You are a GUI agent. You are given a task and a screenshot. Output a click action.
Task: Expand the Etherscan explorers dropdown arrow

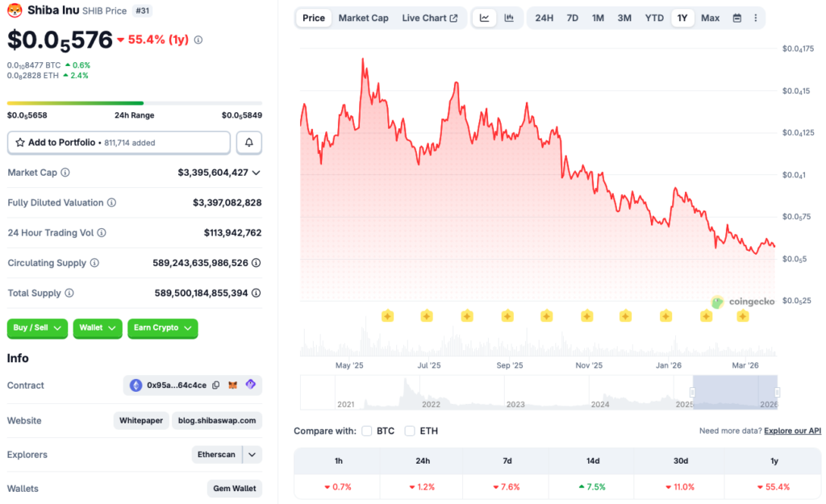click(x=252, y=455)
